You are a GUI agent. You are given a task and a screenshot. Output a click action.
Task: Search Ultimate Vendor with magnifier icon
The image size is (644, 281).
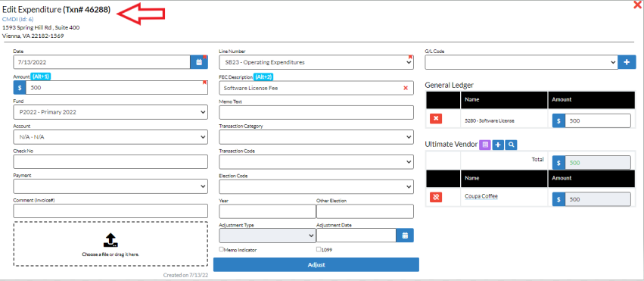511,145
